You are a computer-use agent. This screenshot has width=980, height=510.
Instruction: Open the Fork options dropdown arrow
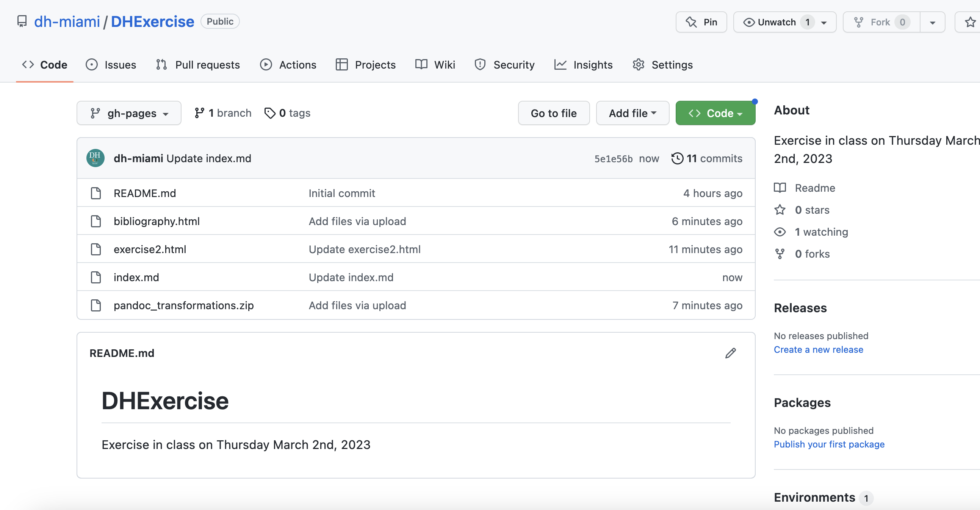click(933, 22)
